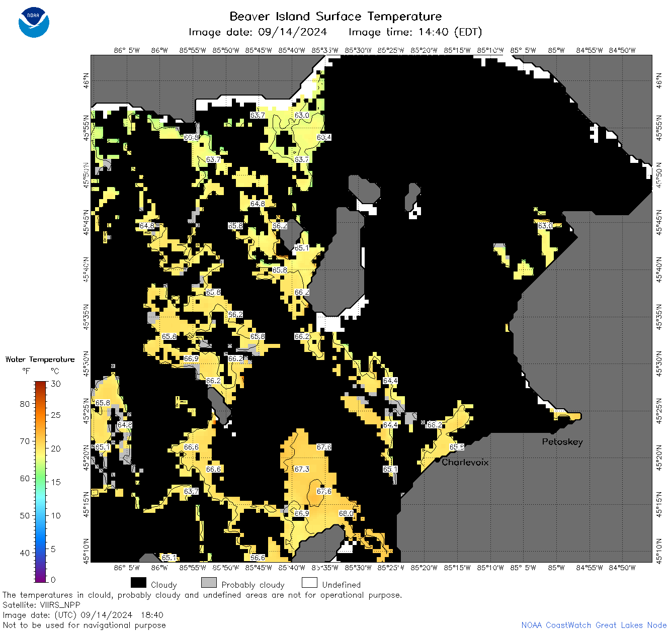672x633 pixels.
Task: Click the 40 tick on Fahrenheit scale
Action: point(25,553)
